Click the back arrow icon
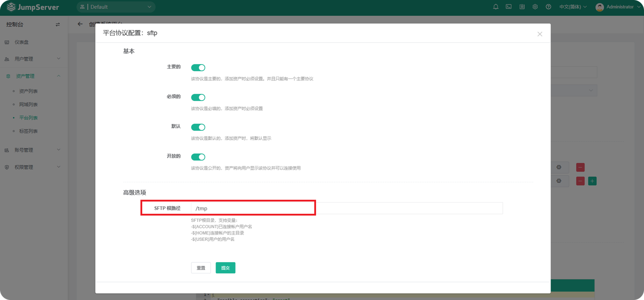Screen dimensions: 644x300 pos(80,24)
